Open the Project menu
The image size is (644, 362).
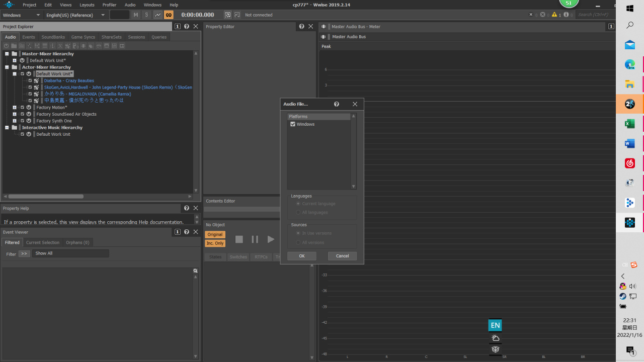(x=30, y=5)
